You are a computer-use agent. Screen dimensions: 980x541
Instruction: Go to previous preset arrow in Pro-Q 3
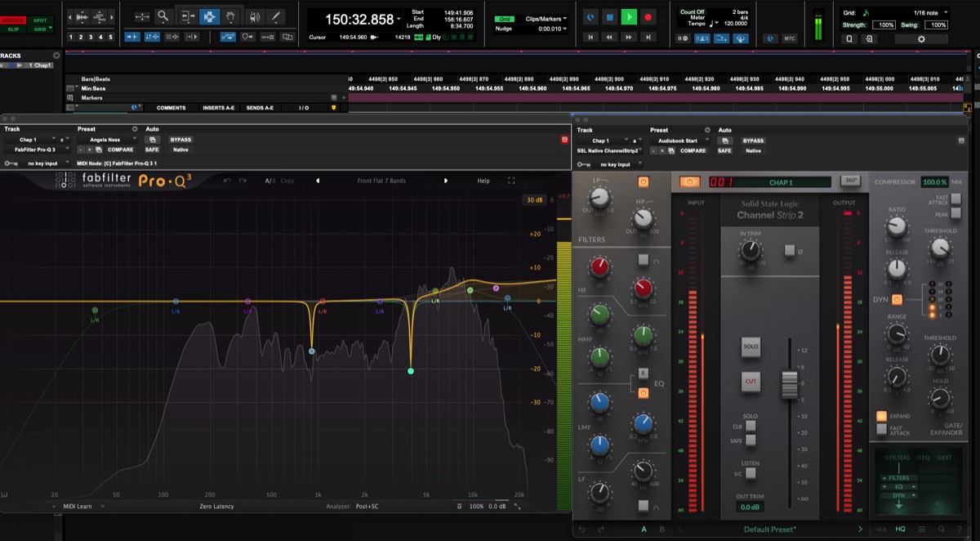click(318, 181)
